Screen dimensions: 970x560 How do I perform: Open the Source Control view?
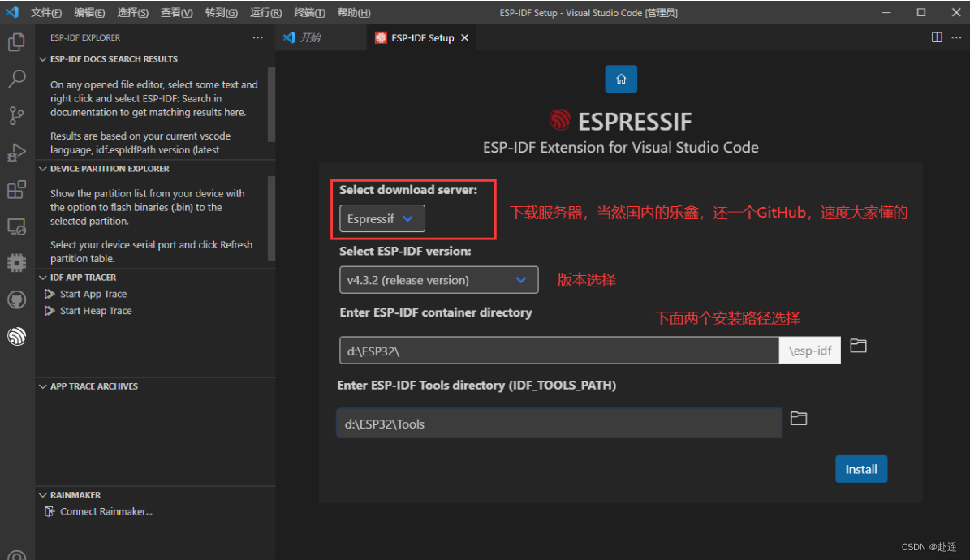pos(17,115)
